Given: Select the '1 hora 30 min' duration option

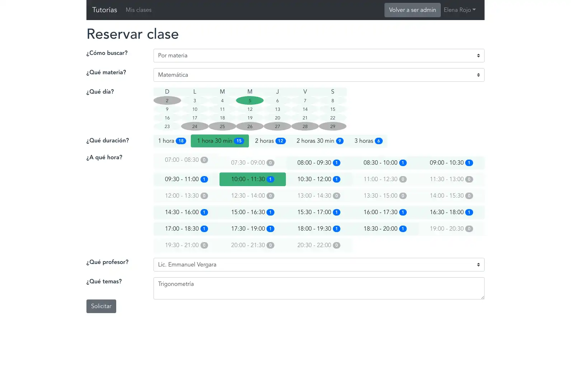Looking at the screenshot, I should 220,141.
